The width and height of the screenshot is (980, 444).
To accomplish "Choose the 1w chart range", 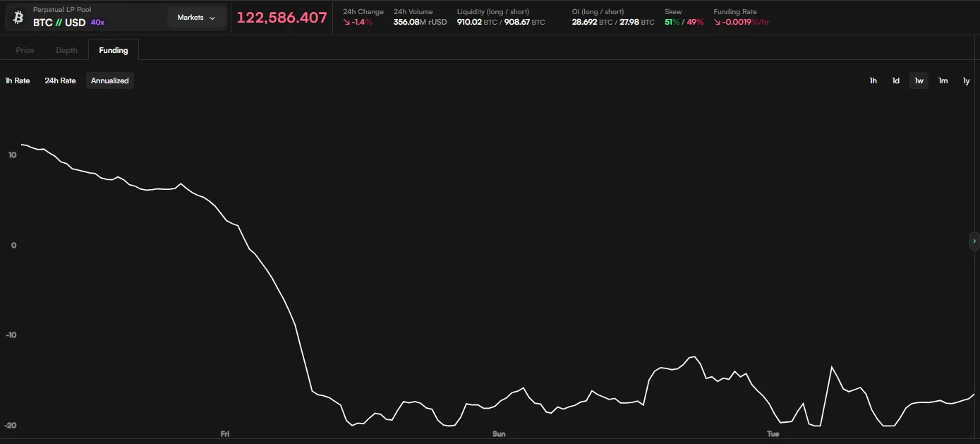I will (x=919, y=81).
